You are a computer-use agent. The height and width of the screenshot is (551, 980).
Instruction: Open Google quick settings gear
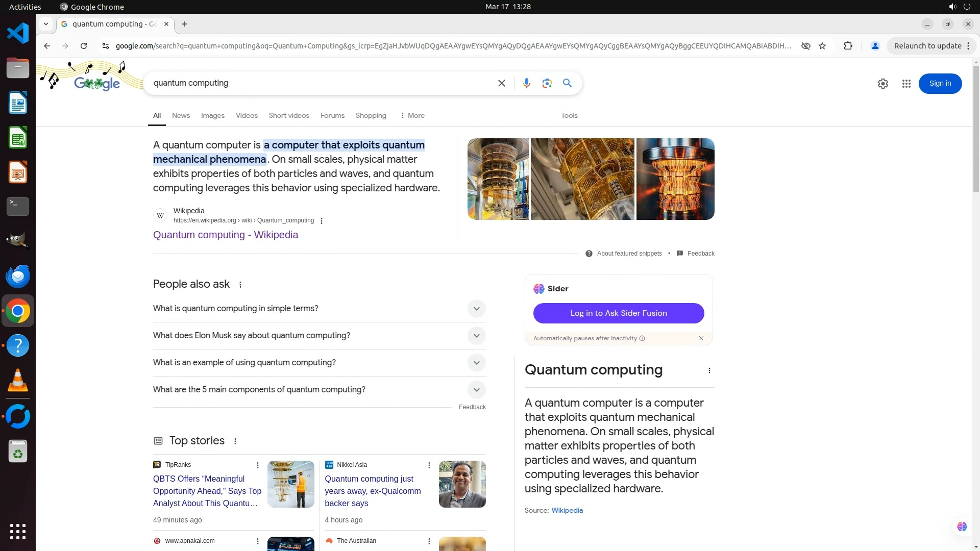[x=883, y=84]
